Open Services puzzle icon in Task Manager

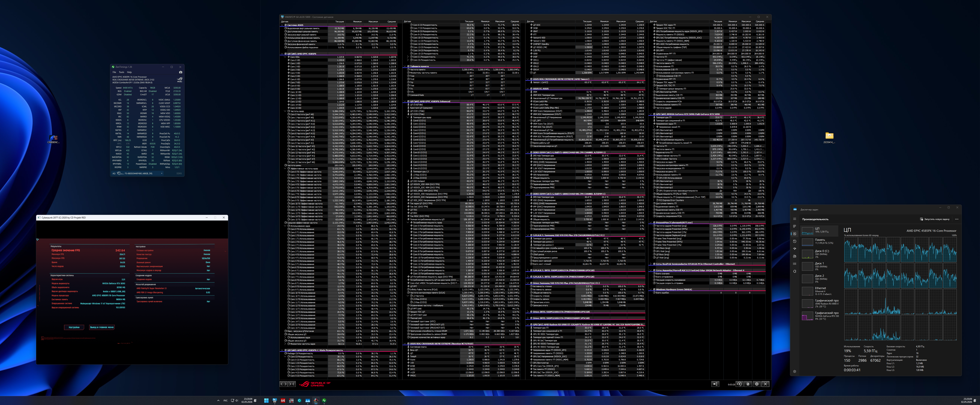pyautogui.click(x=794, y=271)
